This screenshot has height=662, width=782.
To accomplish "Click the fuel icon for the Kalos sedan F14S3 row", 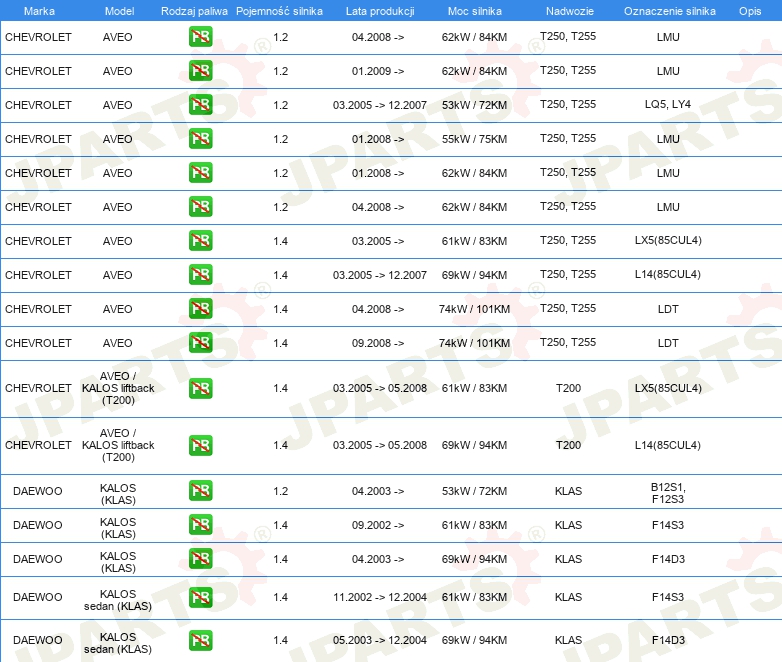I will (200, 597).
